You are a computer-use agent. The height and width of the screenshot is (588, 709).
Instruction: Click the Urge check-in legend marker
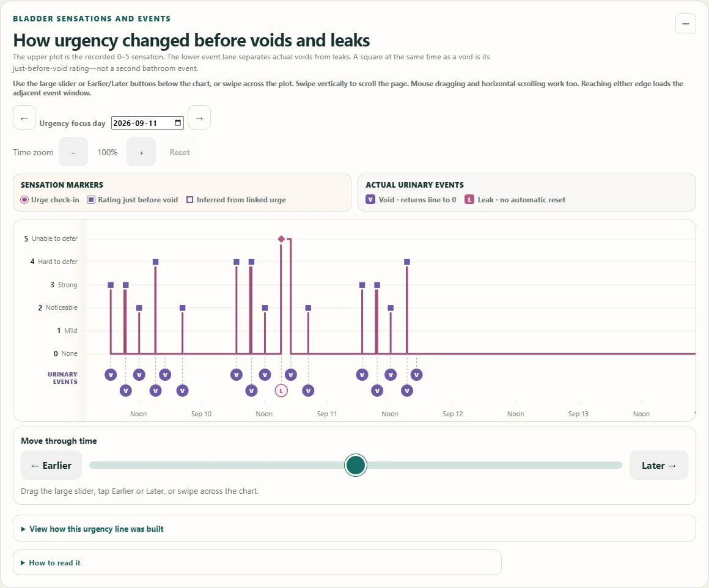pos(24,200)
